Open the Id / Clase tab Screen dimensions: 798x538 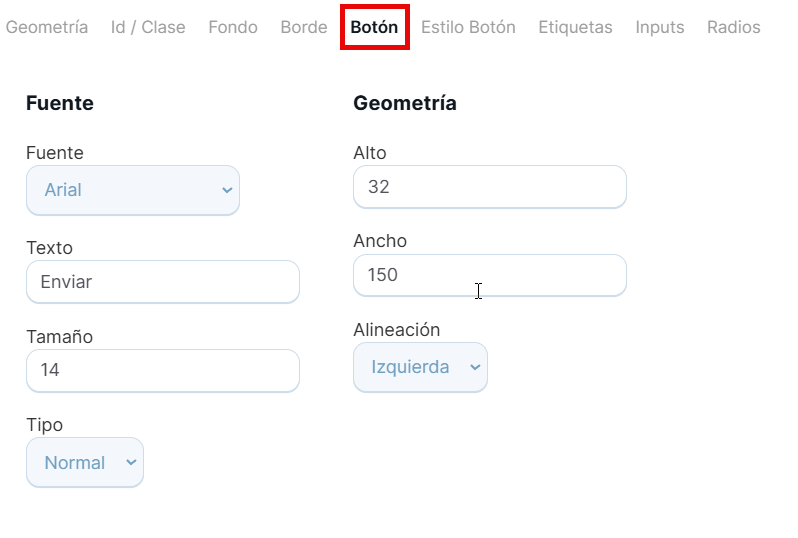click(148, 27)
